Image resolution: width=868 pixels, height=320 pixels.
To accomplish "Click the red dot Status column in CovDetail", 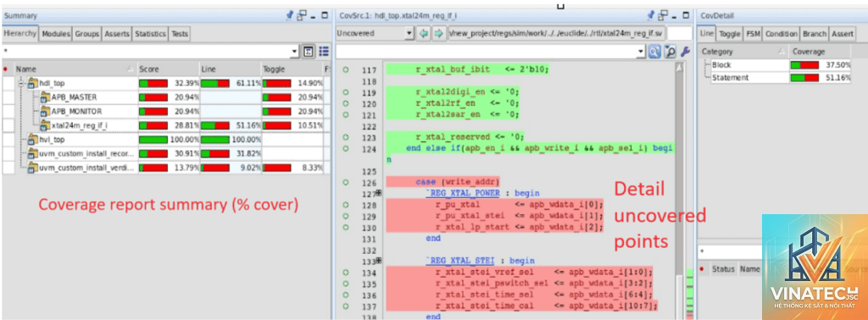I will [x=703, y=269].
